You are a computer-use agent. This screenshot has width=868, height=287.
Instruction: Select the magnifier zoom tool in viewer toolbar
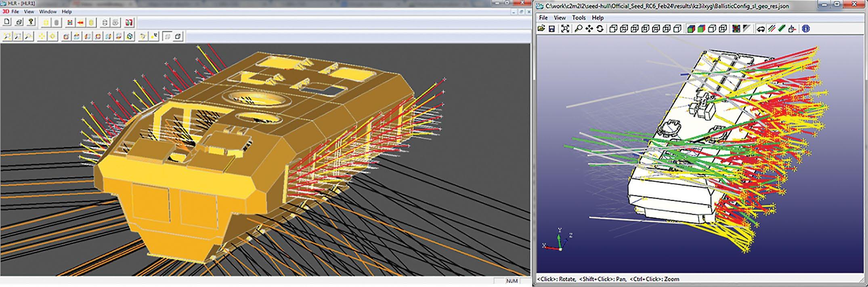(x=579, y=29)
